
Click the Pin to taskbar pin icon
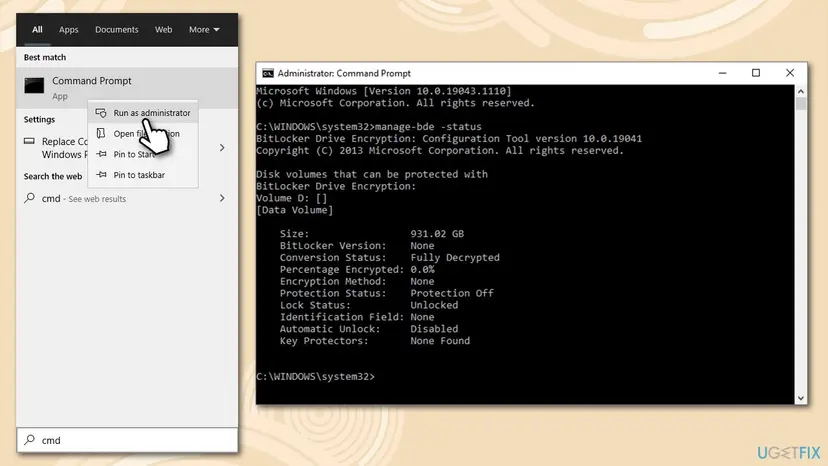point(101,174)
